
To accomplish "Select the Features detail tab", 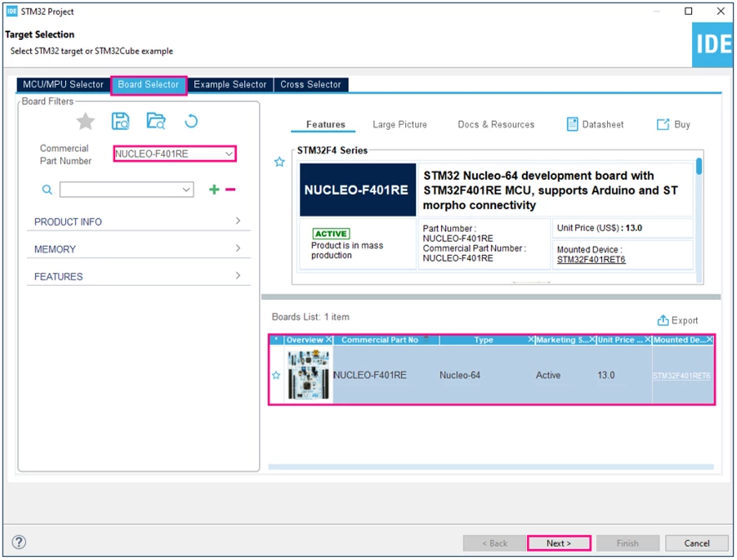I will [x=325, y=124].
